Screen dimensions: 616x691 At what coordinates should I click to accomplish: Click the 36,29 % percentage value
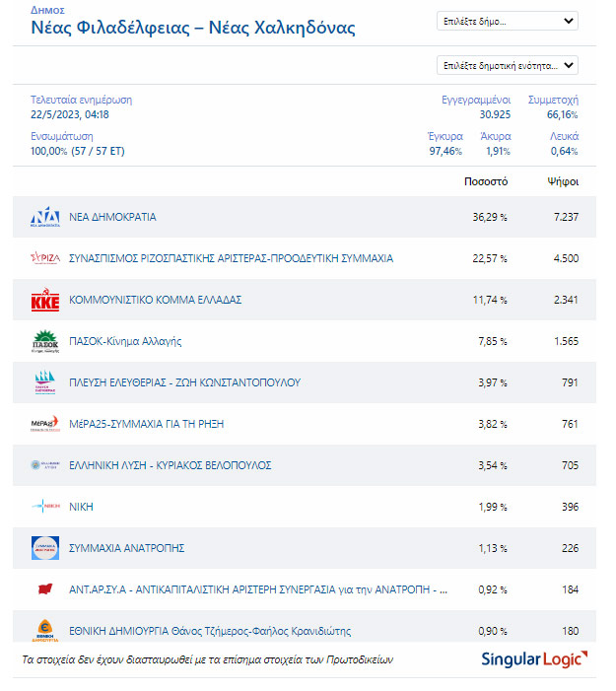click(490, 217)
